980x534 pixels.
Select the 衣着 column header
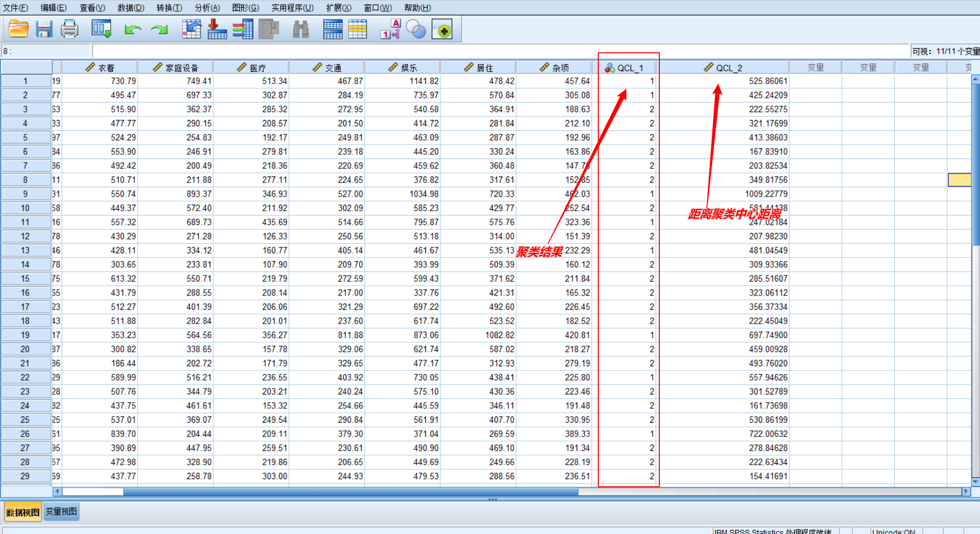click(100, 68)
